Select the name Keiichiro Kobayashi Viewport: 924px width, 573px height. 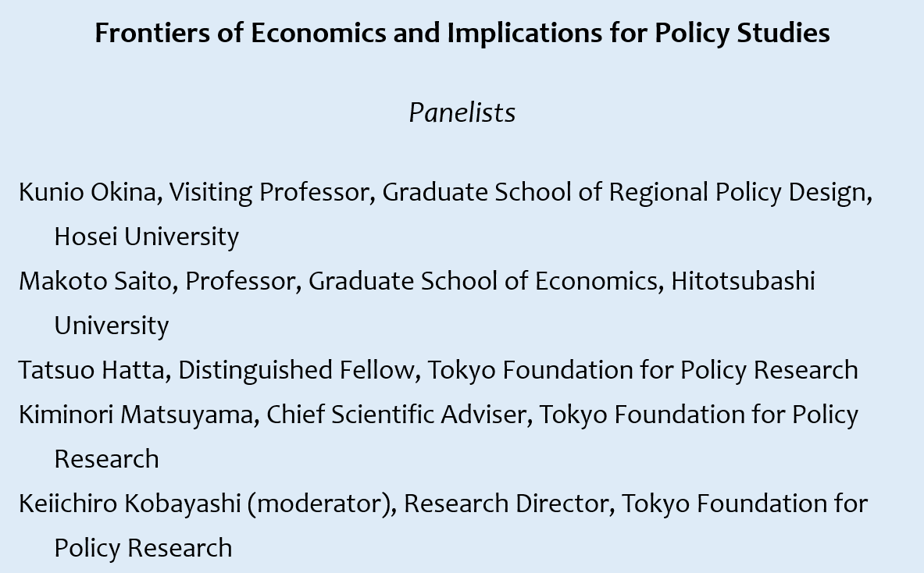pos(130,504)
